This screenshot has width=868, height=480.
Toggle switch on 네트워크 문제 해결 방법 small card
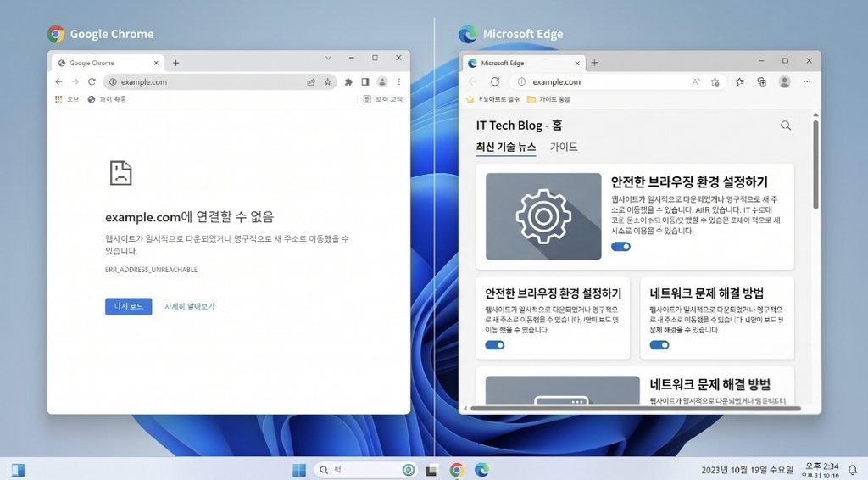point(659,345)
